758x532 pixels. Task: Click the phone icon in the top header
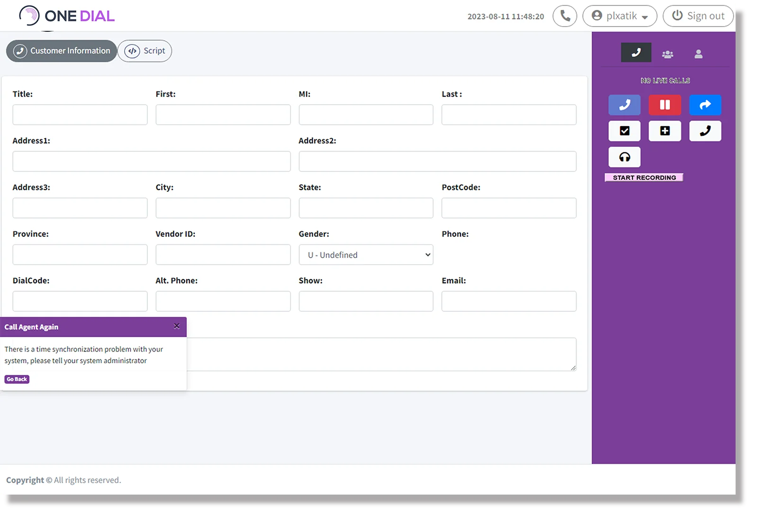[565, 16]
